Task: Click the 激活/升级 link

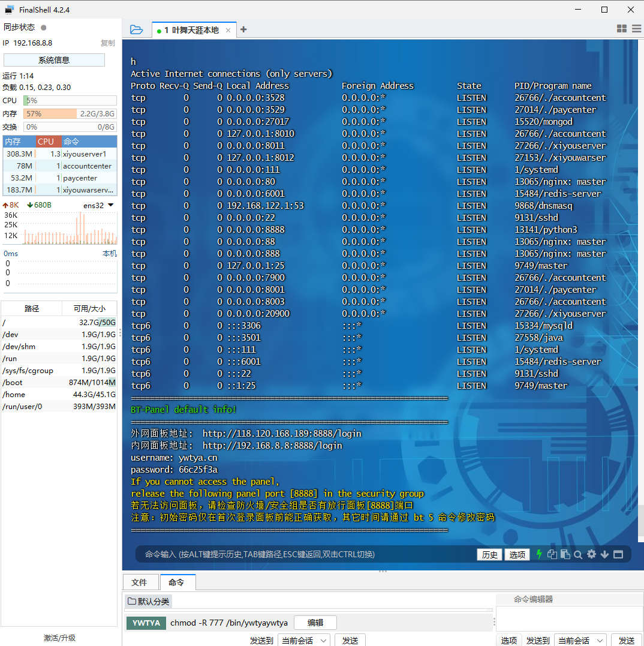Action: 60,638
